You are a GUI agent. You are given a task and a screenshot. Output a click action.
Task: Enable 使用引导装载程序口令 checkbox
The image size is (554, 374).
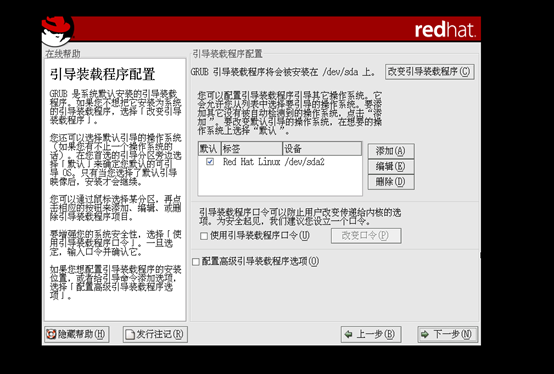click(x=204, y=236)
